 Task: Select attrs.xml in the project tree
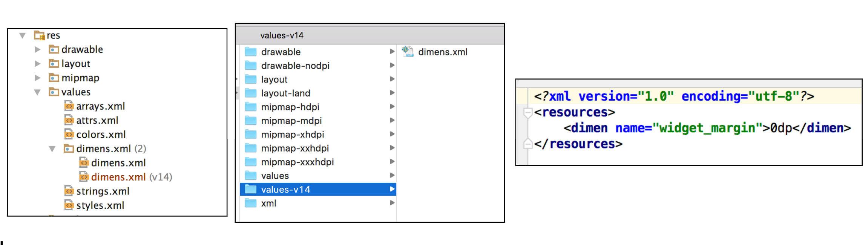97,121
